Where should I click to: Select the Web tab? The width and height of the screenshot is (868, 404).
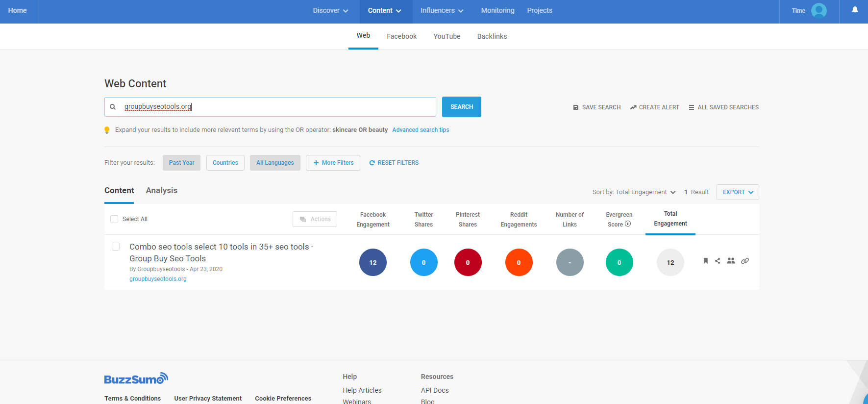(x=363, y=36)
